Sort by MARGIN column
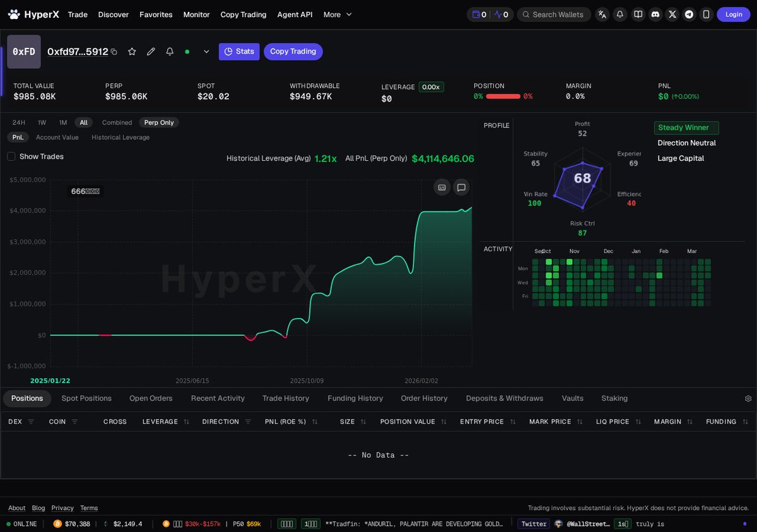The height and width of the screenshot is (532, 757). tap(690, 422)
